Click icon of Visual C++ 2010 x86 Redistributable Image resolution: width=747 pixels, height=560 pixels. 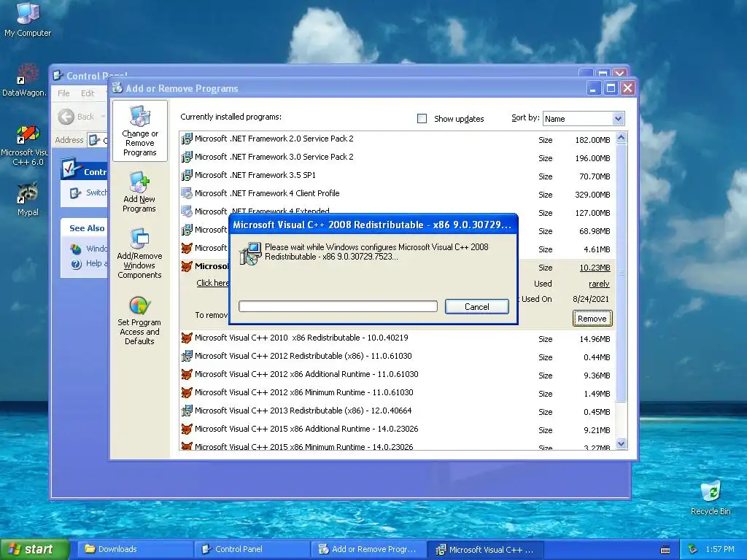pyautogui.click(x=187, y=338)
